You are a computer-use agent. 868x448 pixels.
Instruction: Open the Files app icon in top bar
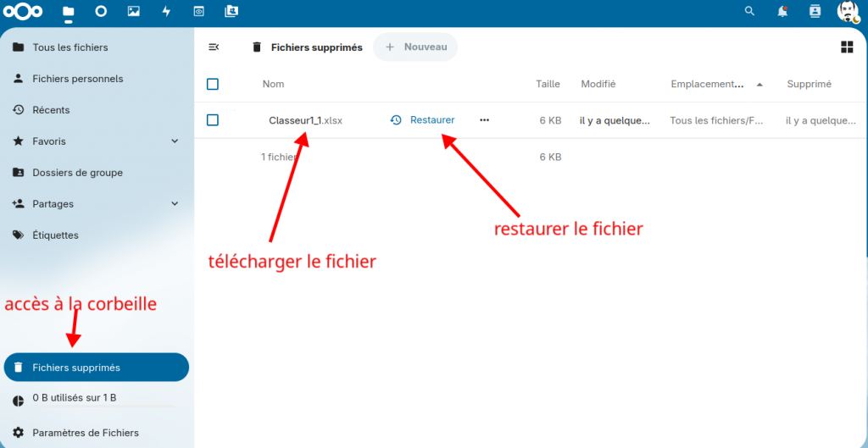[68, 12]
